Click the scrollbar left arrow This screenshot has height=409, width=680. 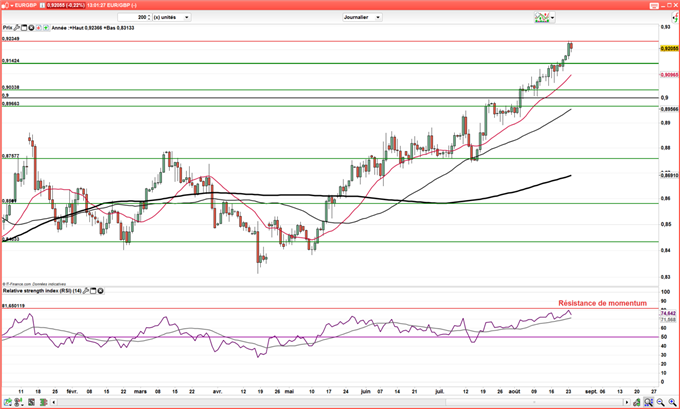pos(54,402)
